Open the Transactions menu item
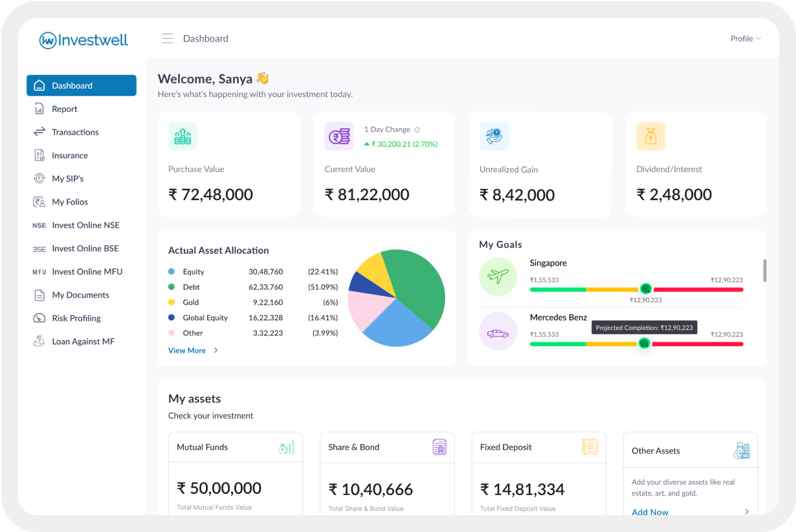The height and width of the screenshot is (532, 796). coord(75,132)
